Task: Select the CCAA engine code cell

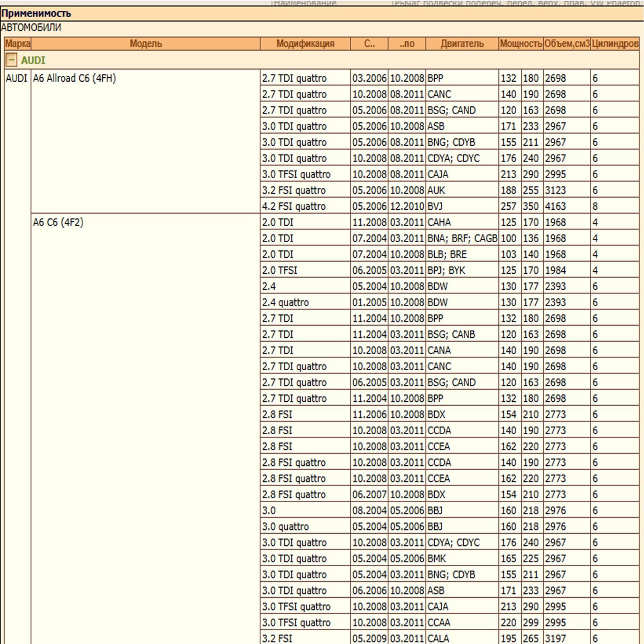Action: point(439,623)
